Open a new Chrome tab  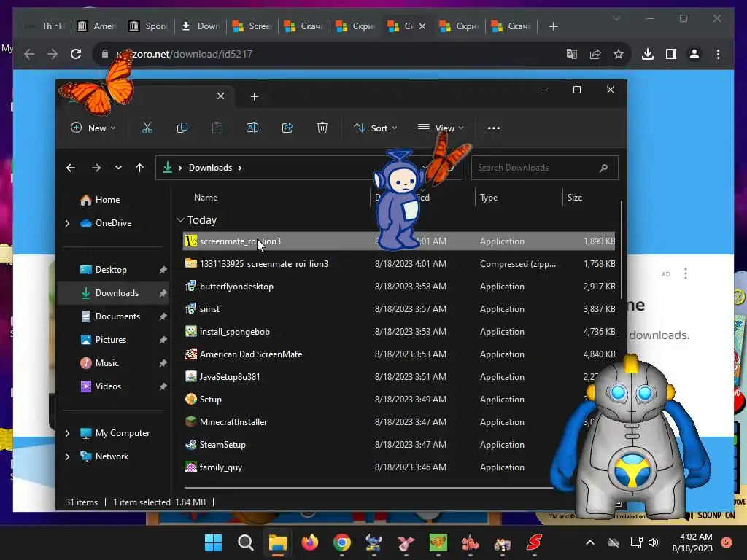(x=553, y=26)
